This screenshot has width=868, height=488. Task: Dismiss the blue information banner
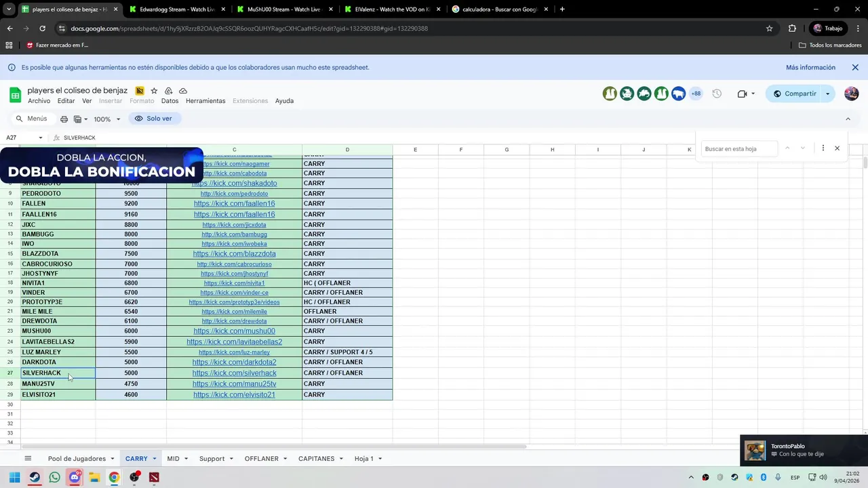pyautogui.click(x=855, y=67)
